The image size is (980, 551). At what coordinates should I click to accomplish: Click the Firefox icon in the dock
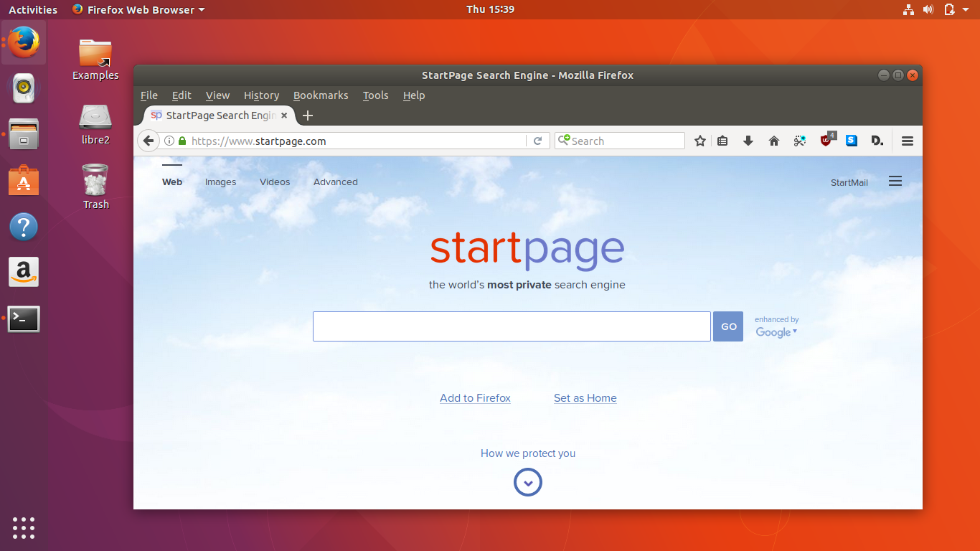24,42
